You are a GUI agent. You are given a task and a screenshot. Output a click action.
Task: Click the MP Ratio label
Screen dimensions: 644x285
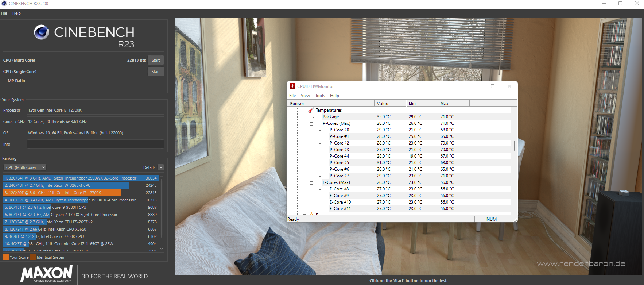(16, 81)
